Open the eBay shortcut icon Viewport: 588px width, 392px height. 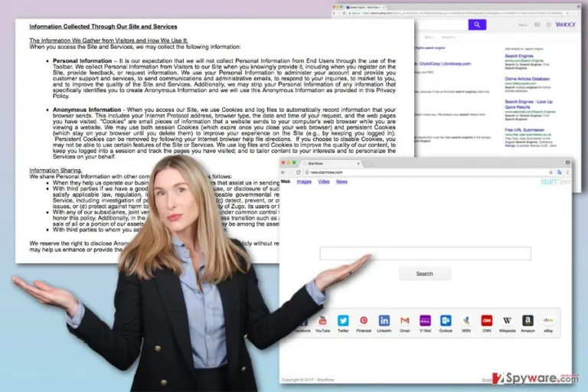pos(548,320)
